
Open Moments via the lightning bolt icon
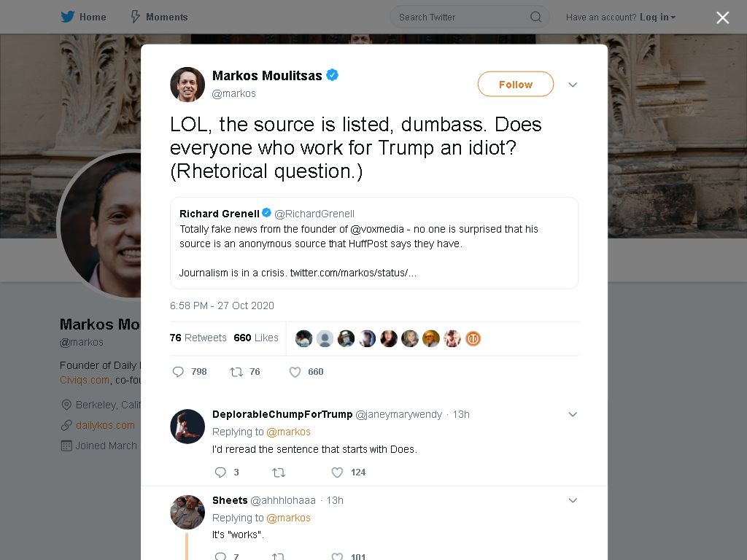[136, 17]
